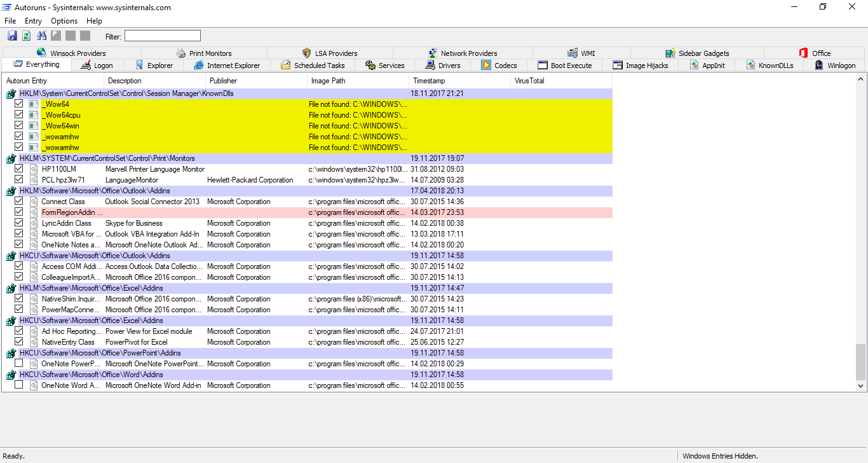Image resolution: width=868 pixels, height=463 pixels.
Task: Disable the PCL hpz3lw71 monitor checkbox
Action: click(19, 180)
